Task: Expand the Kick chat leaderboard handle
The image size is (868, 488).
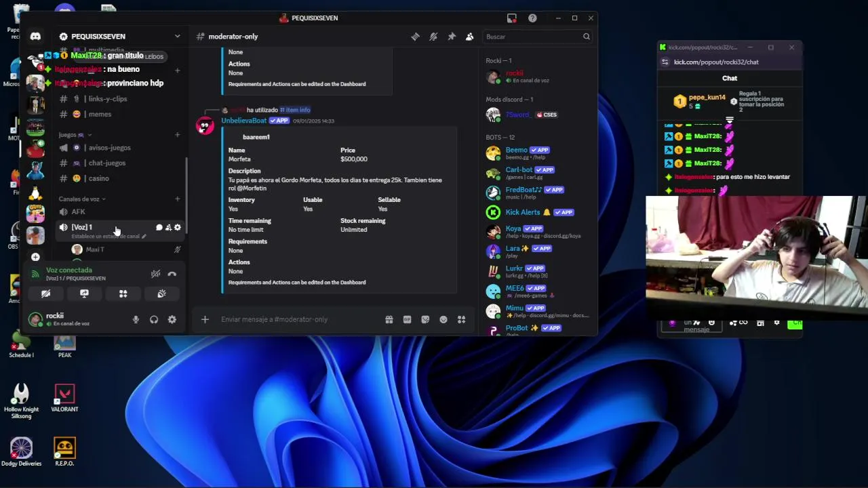Action: click(730, 120)
